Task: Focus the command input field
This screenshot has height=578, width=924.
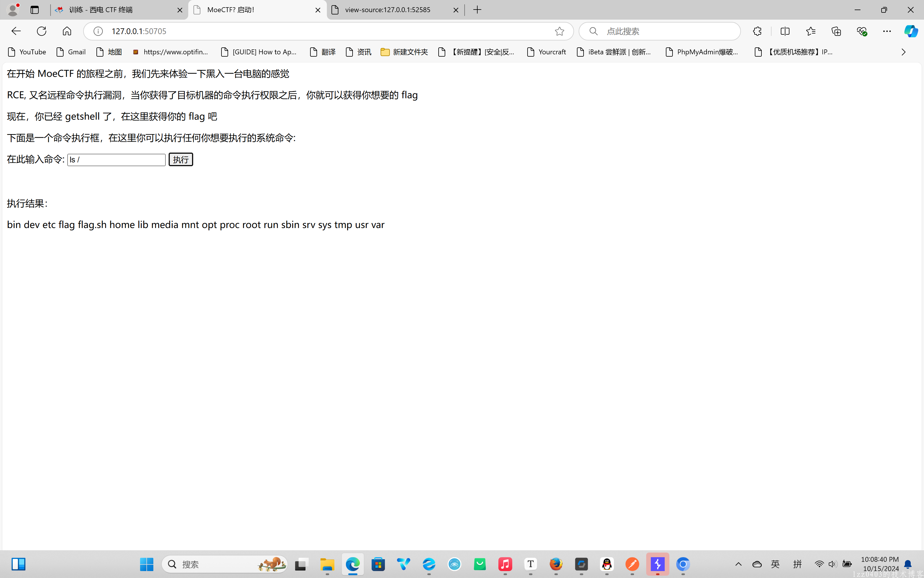Action: pos(116,160)
